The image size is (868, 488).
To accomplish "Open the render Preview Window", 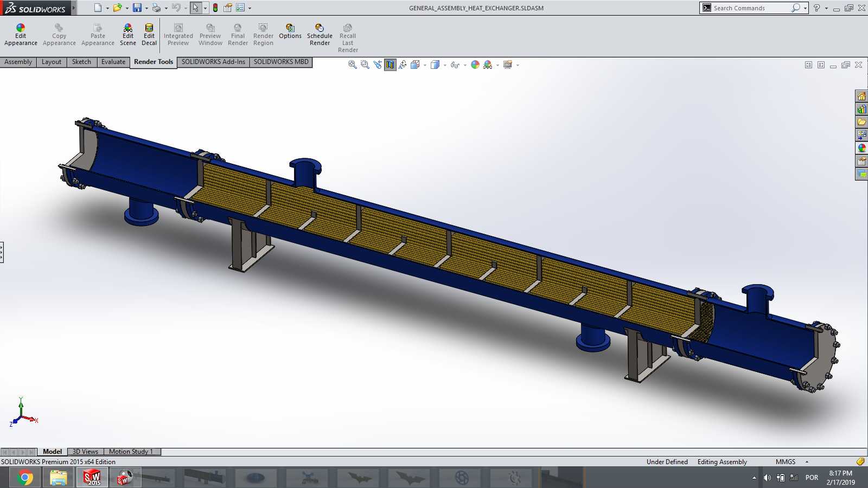I will (210, 35).
